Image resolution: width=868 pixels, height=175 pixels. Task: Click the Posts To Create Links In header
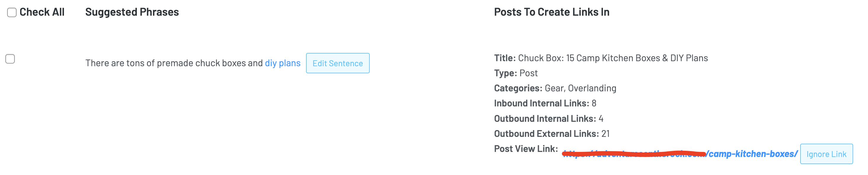[551, 12]
